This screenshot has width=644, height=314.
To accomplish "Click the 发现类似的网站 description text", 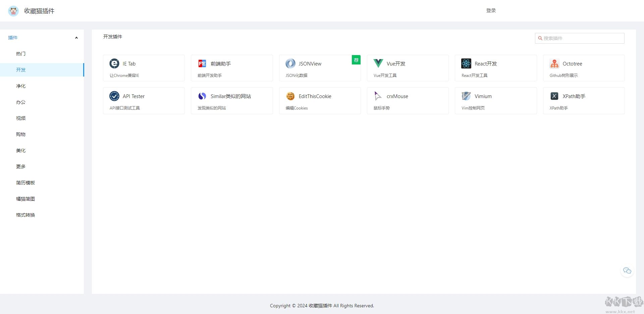I will 212,108.
